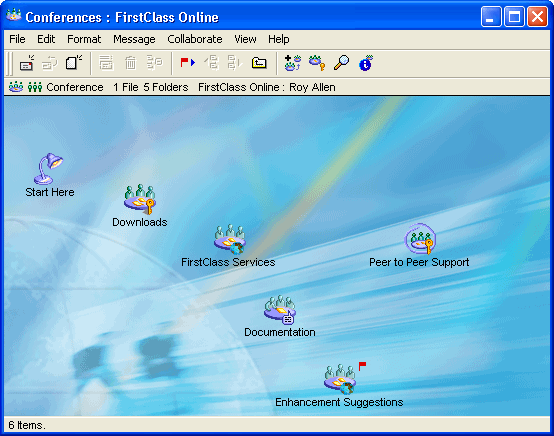Click the window title bar app icon
This screenshot has width=554, height=436.
[x=14, y=16]
